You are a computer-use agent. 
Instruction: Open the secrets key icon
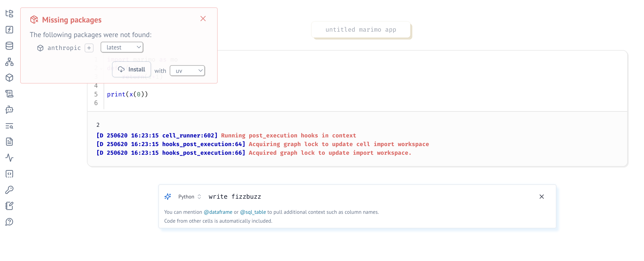[x=9, y=190]
